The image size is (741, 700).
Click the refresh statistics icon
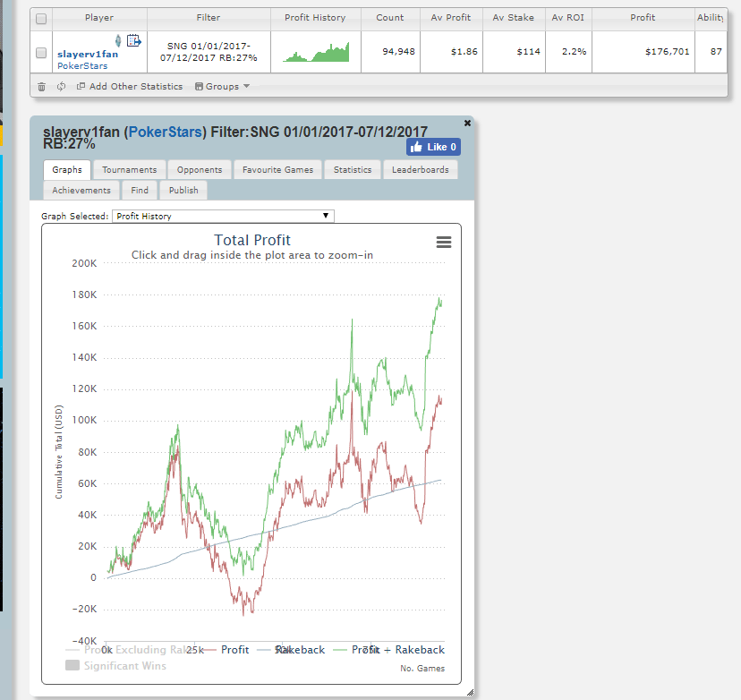[x=61, y=87]
